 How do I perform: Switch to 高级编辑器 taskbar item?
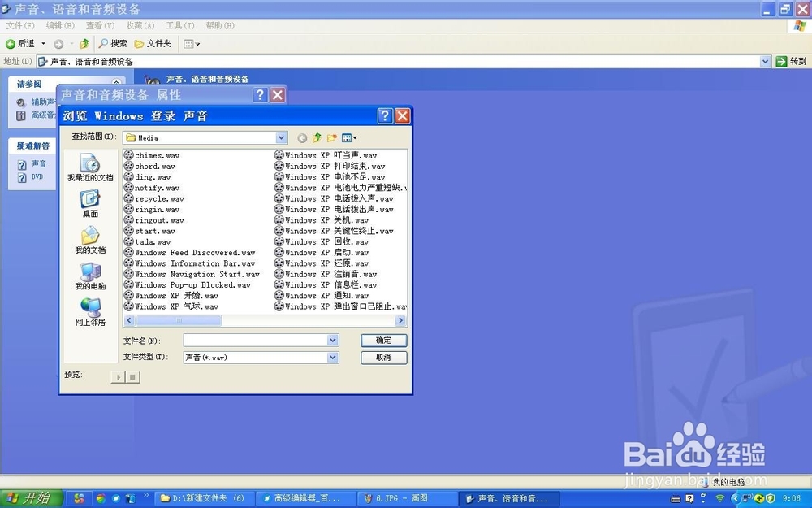coord(305,498)
